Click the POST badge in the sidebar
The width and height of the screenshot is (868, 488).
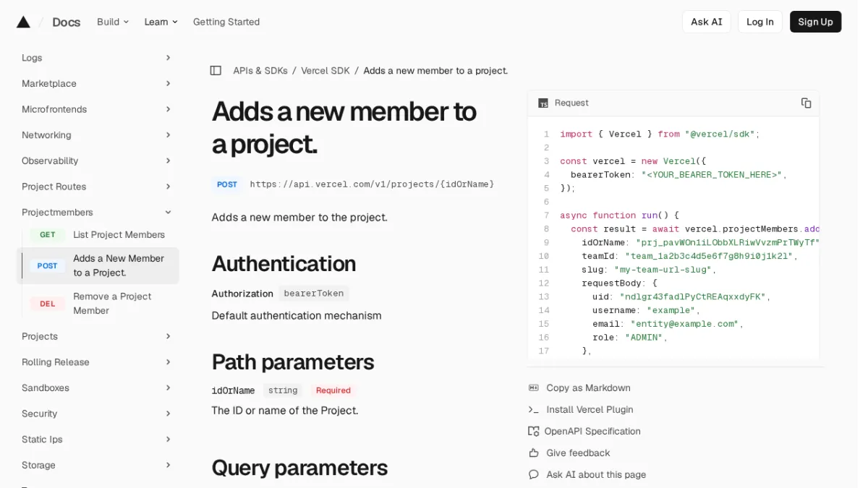coord(48,265)
